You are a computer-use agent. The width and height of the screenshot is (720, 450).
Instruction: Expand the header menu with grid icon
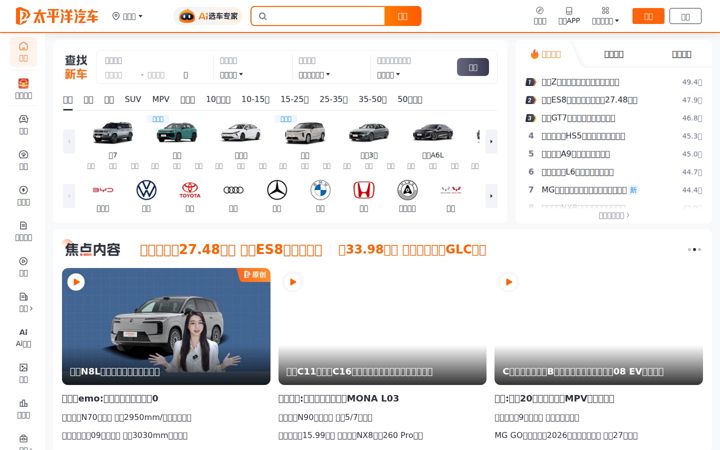tap(605, 16)
